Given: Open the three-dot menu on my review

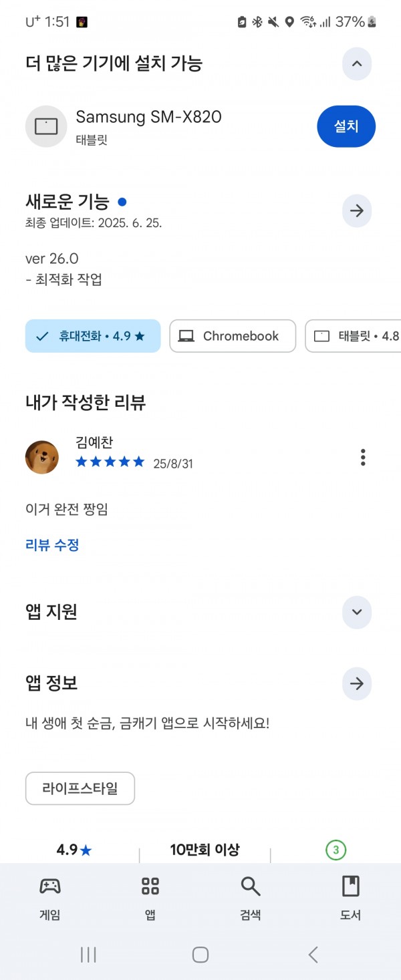Looking at the screenshot, I should click(x=363, y=458).
